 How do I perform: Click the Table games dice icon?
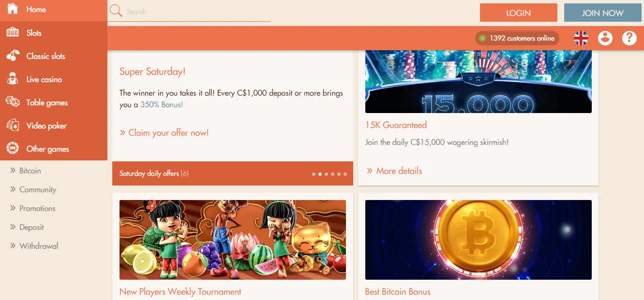(13, 102)
